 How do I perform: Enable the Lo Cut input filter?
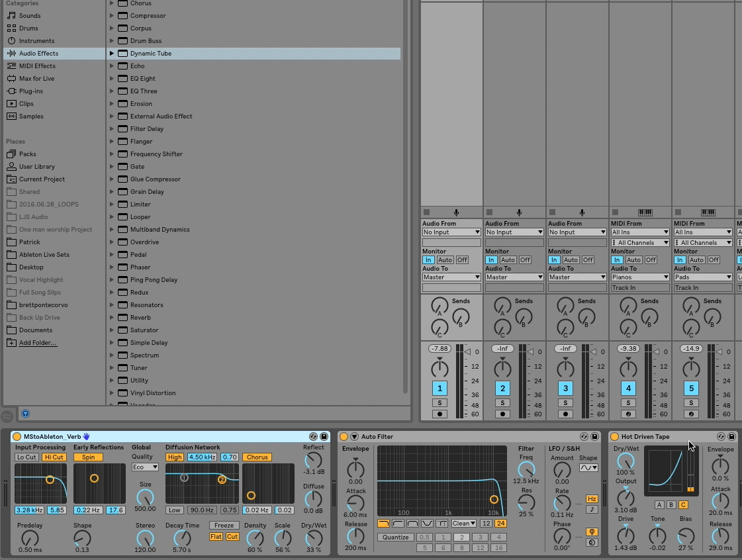tap(26, 457)
